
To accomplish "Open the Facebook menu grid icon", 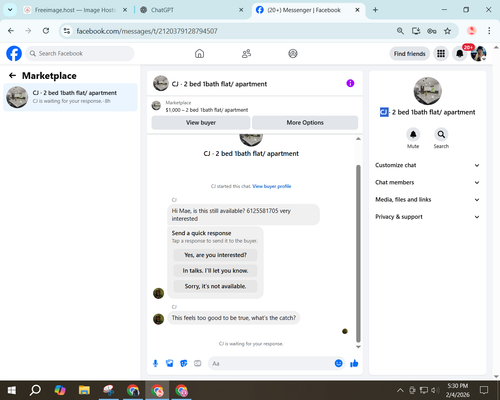I will click(x=441, y=53).
